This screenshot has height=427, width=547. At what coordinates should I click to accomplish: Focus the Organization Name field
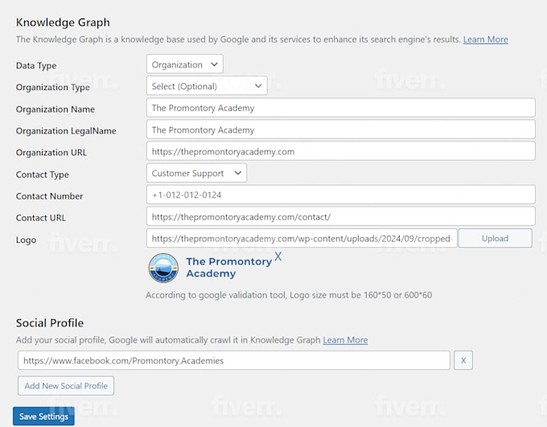[341, 108]
